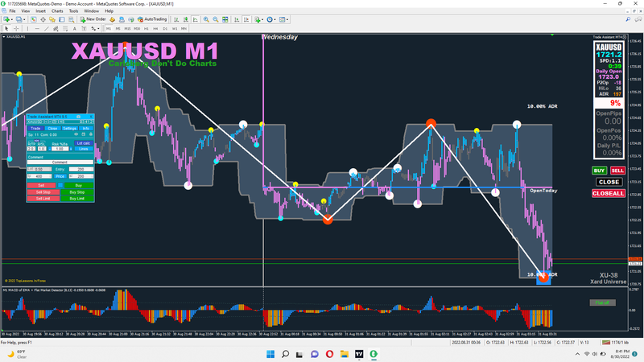Switch to MN timeframe

tap(184, 29)
